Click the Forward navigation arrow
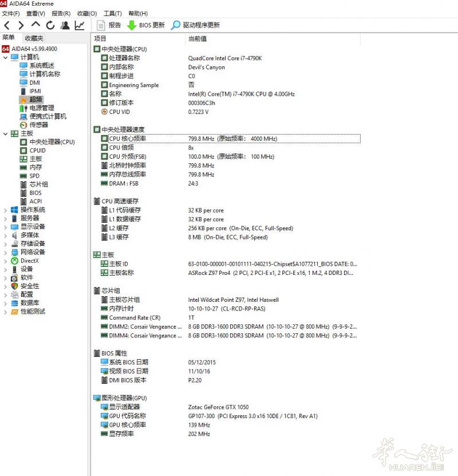The width and height of the screenshot is (458, 476). pos(21,26)
